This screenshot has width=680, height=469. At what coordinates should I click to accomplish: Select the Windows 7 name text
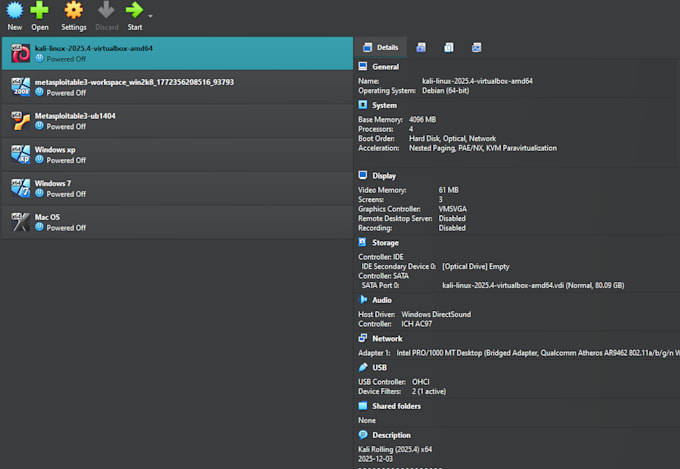(53, 184)
